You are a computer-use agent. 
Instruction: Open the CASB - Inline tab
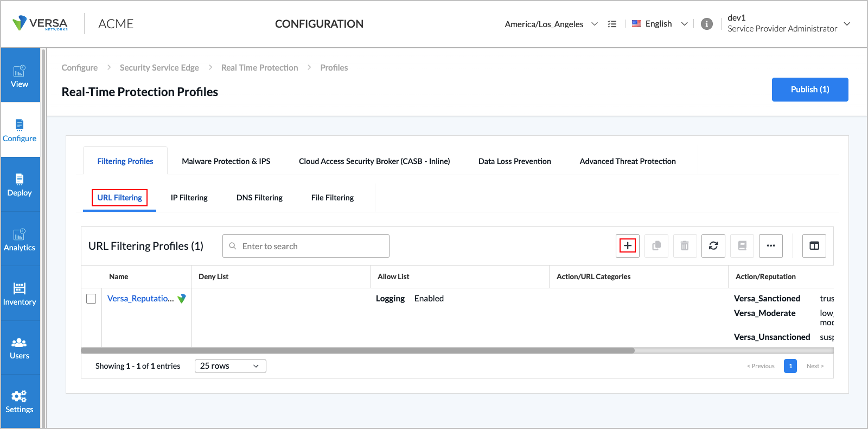tap(374, 161)
